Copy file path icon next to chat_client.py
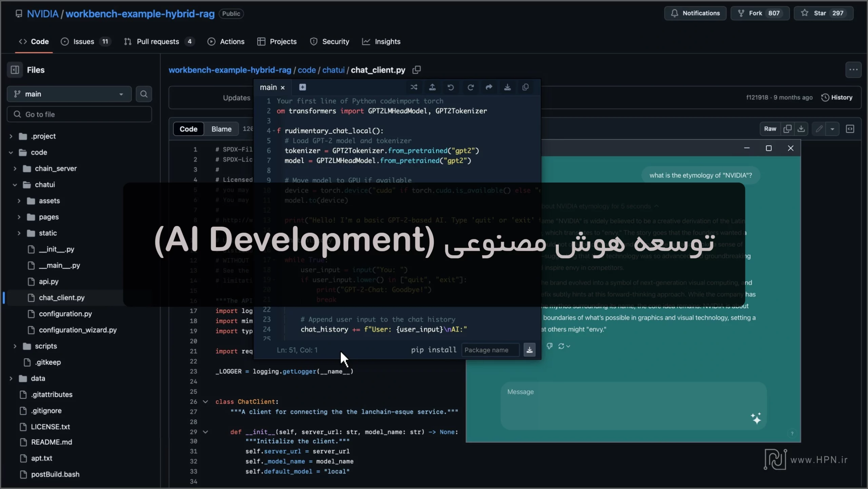Screen dimensions: 868x489 click(x=416, y=70)
